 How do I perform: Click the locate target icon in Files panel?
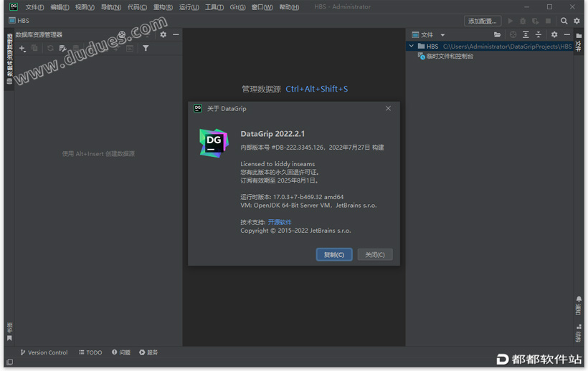coord(513,35)
